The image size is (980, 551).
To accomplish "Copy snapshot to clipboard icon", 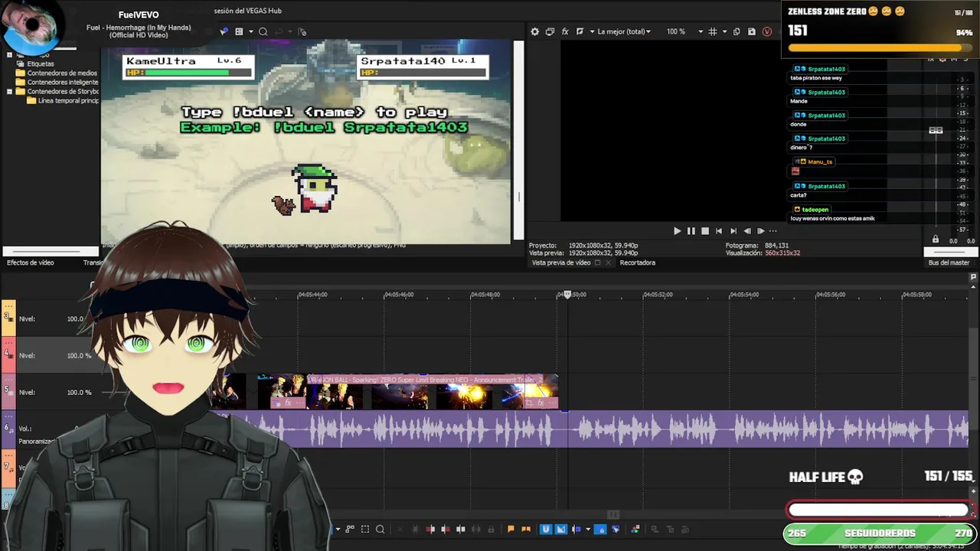I will (x=737, y=31).
